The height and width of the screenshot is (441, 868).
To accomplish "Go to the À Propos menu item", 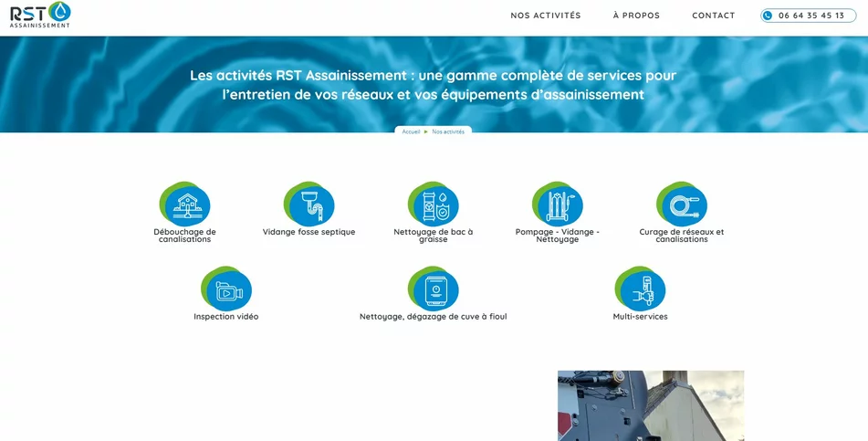I will (636, 16).
